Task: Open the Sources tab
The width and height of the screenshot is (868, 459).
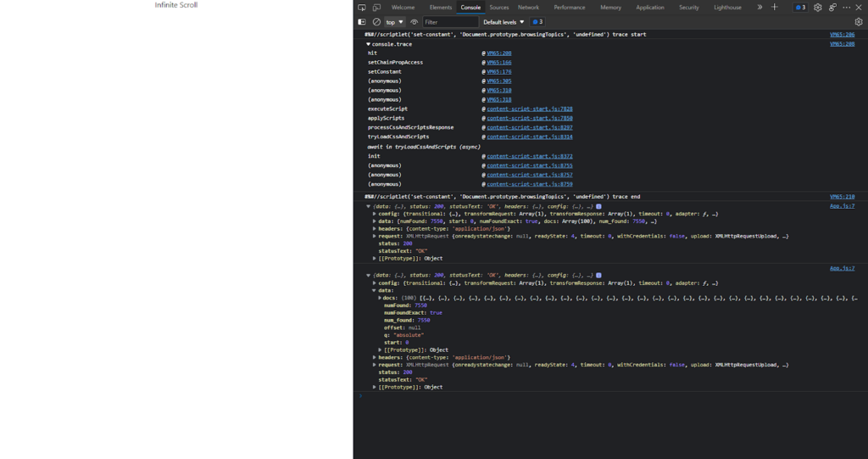Action: tap(498, 7)
